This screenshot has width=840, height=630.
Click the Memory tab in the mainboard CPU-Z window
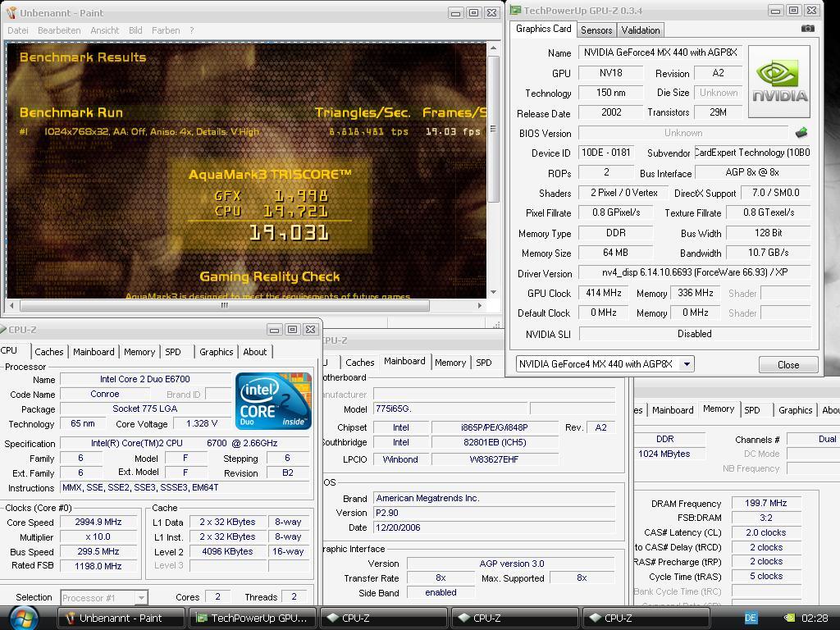[450, 363]
